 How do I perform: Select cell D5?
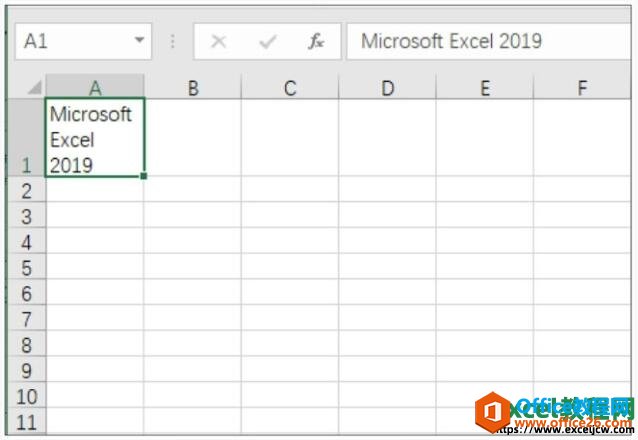[387, 266]
